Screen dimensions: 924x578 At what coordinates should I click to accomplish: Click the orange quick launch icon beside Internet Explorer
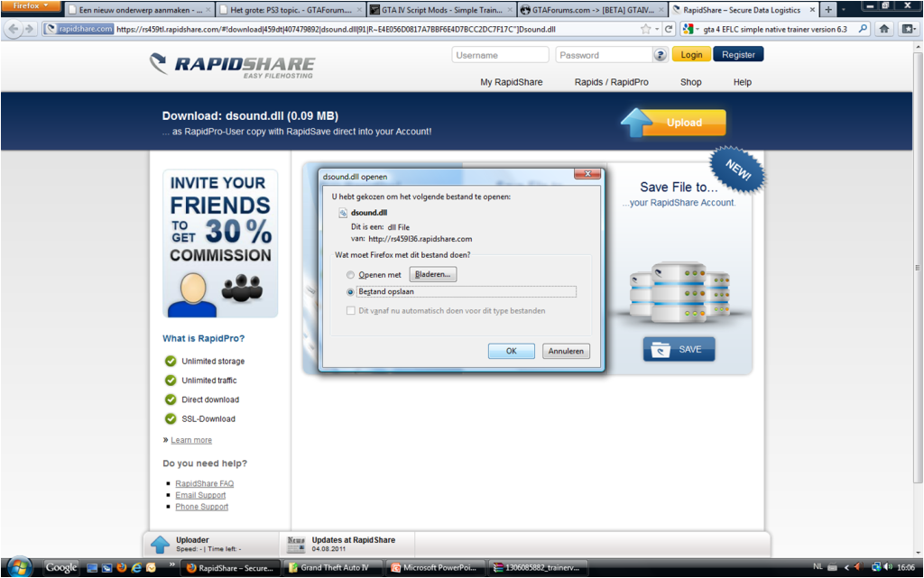pyautogui.click(x=152, y=567)
